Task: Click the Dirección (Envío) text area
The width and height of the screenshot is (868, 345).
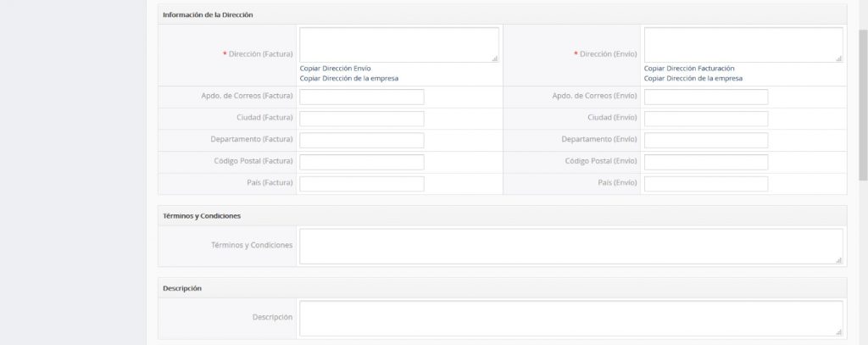Action: tap(743, 44)
